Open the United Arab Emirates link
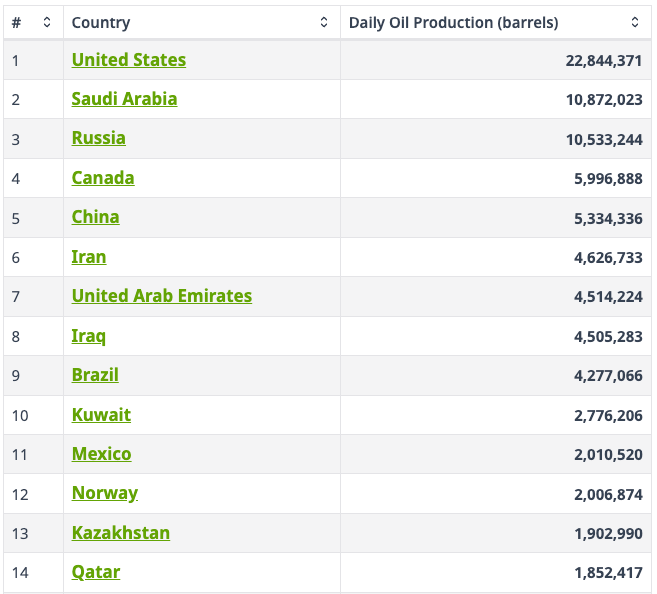Image resolution: width=657 pixels, height=594 pixels. [x=162, y=296]
